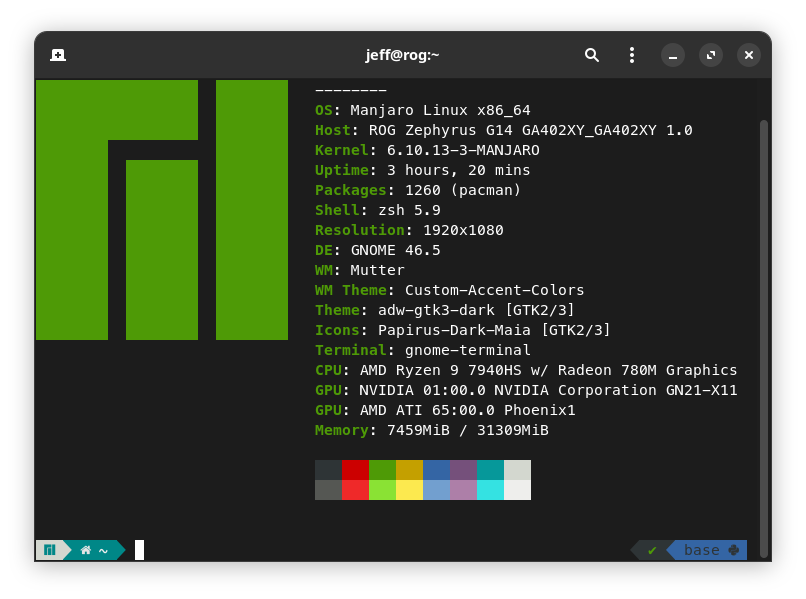Maximize the terminal window
Image resolution: width=806 pixels, height=599 pixels.
click(x=711, y=55)
